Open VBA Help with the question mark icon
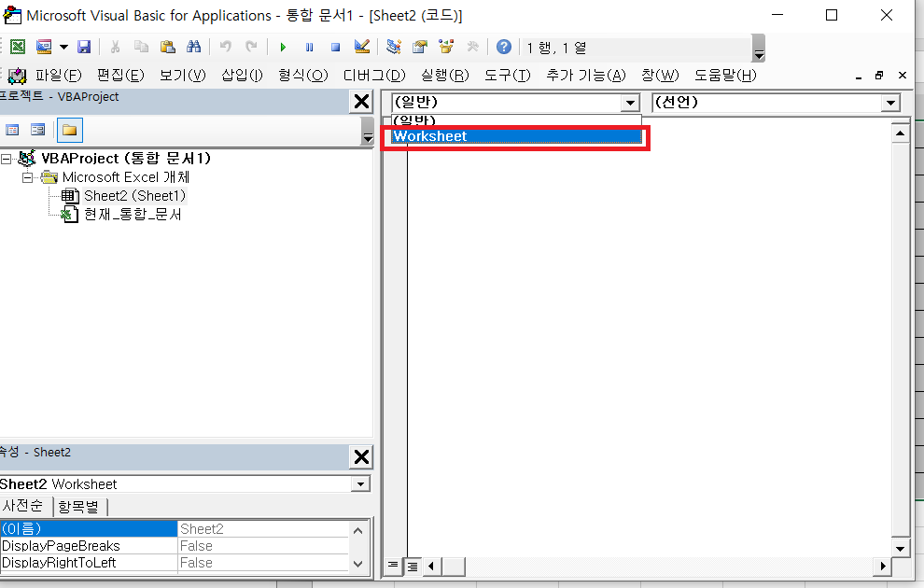Screen dimensions: 924x588 pos(504,47)
